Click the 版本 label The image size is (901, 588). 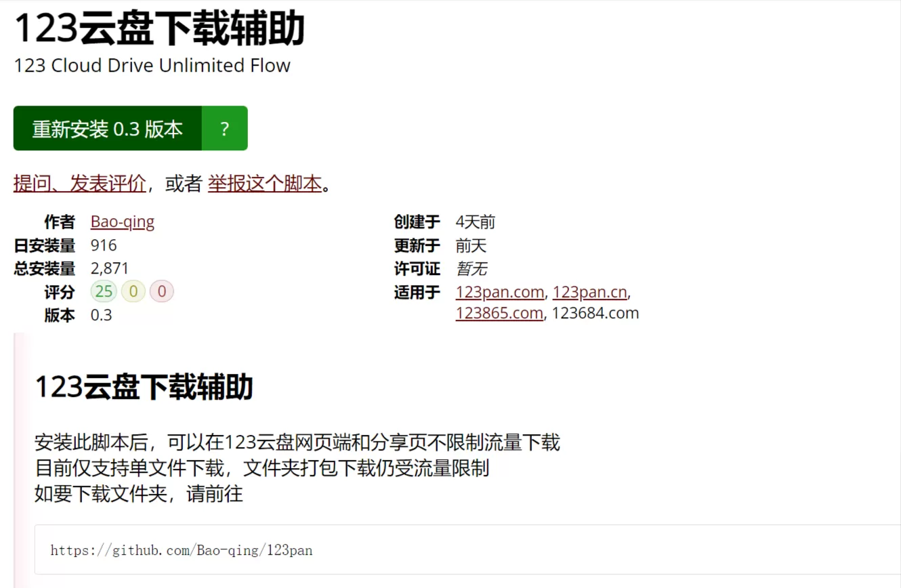(x=60, y=315)
